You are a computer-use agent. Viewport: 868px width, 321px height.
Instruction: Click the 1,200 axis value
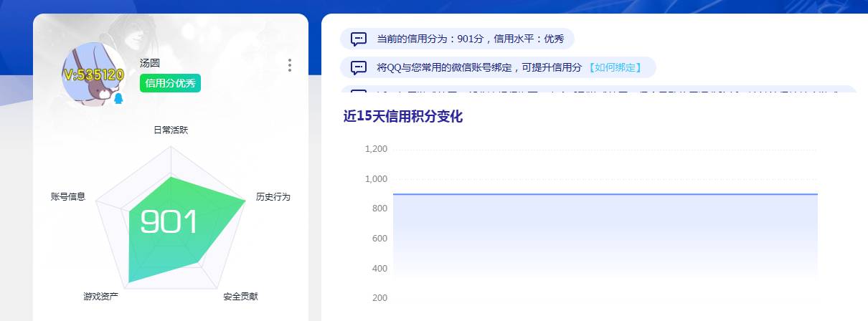click(377, 149)
